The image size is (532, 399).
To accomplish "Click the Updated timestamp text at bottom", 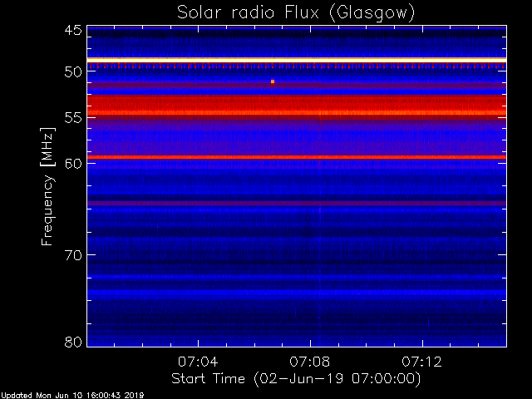I will 72,396.
